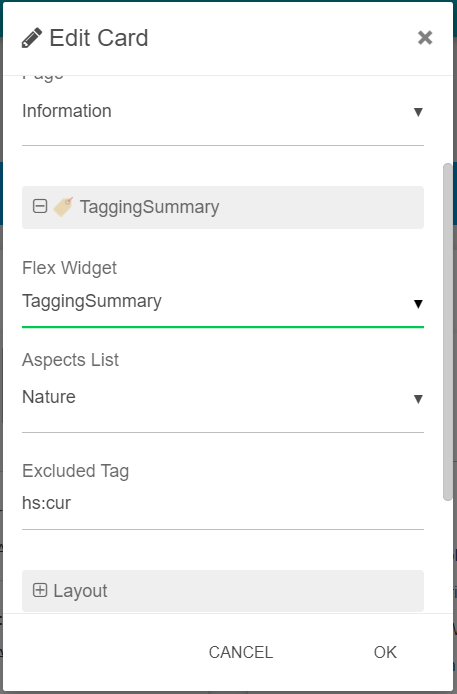Select the Nature value in Aspects List
Screen dimensions: 457x694
(x=49, y=397)
